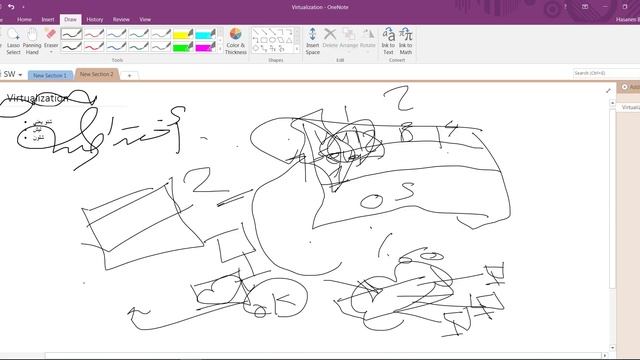Open Color & Thickness dialog
The image size is (640, 360).
click(236, 41)
